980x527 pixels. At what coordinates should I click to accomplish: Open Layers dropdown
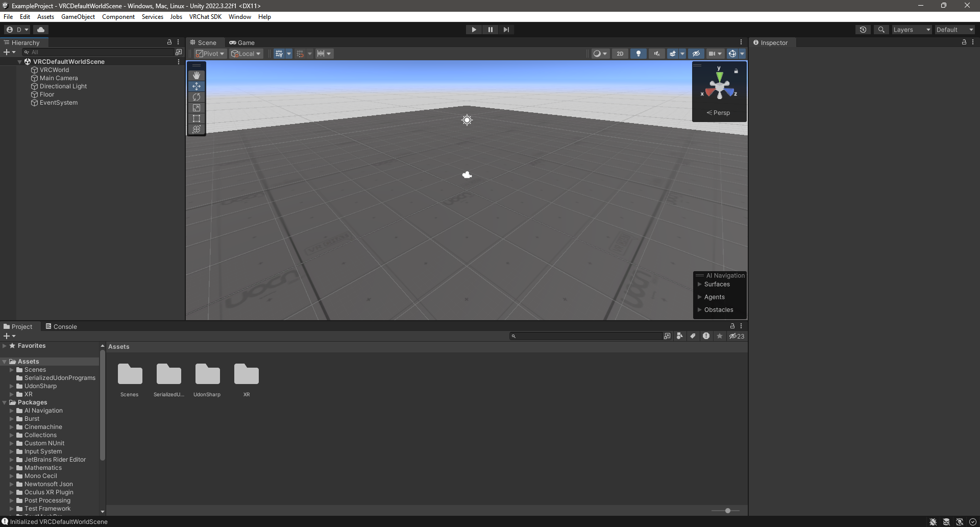(x=912, y=30)
